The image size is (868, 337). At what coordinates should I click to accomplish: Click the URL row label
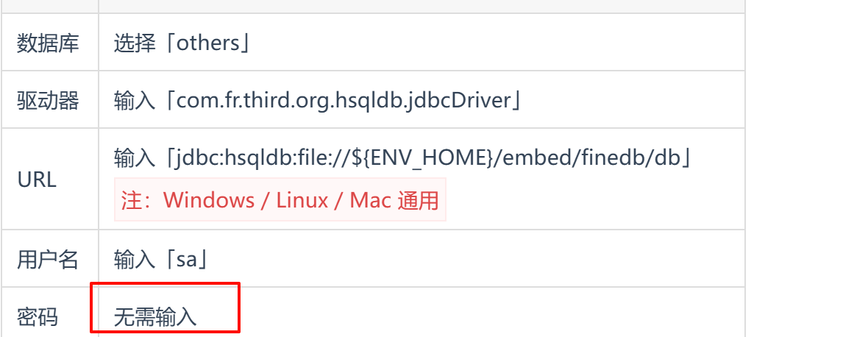[x=37, y=180]
